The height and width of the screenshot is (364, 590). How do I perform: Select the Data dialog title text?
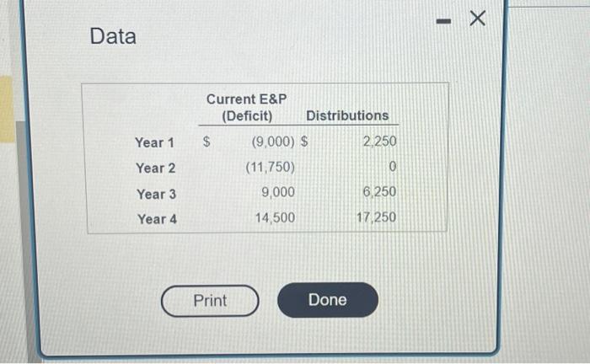tap(113, 36)
